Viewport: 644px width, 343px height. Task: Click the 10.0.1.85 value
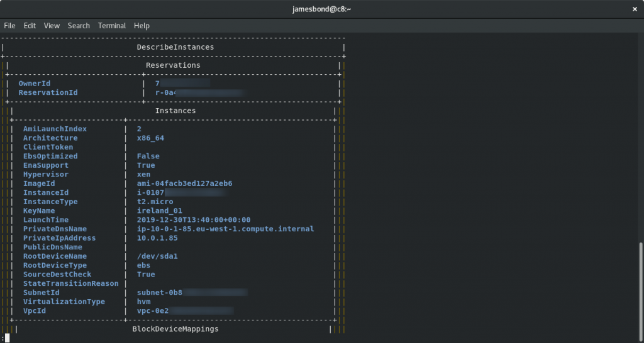(157, 238)
